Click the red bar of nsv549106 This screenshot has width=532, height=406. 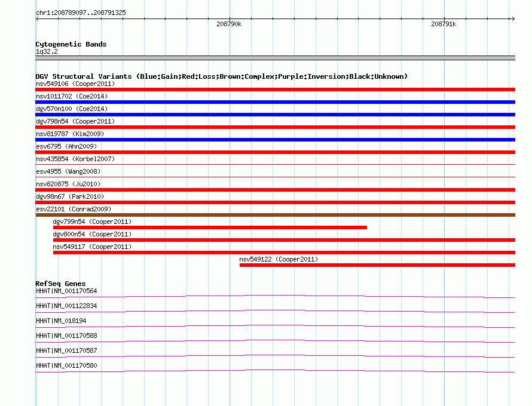point(275,90)
